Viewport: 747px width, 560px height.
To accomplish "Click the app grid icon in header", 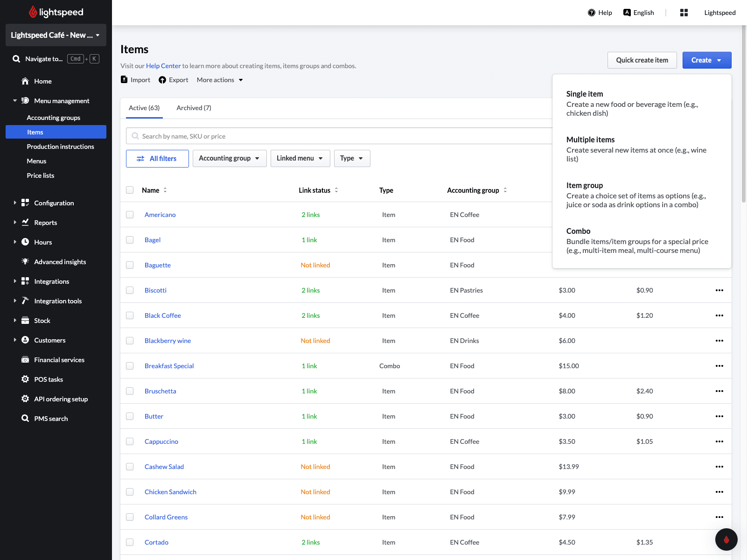I will [684, 13].
